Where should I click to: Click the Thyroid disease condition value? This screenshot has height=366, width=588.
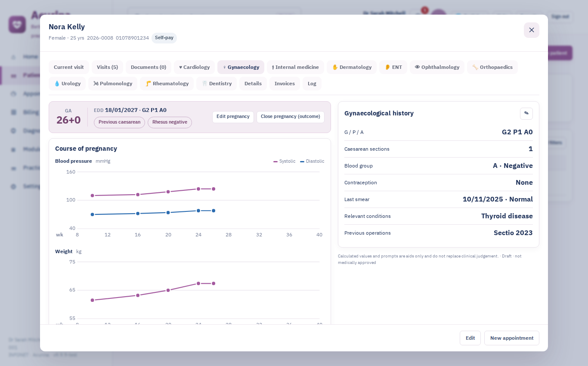coord(507,216)
